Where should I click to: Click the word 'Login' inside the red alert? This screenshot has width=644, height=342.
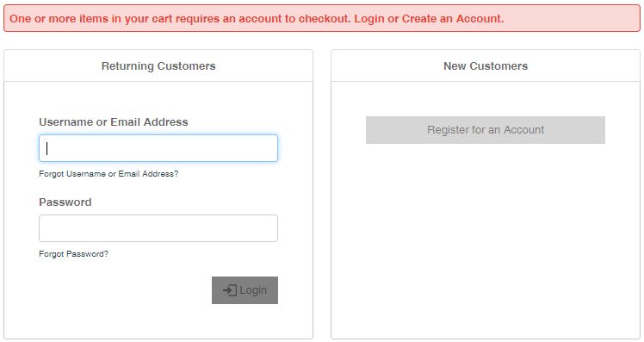click(369, 19)
